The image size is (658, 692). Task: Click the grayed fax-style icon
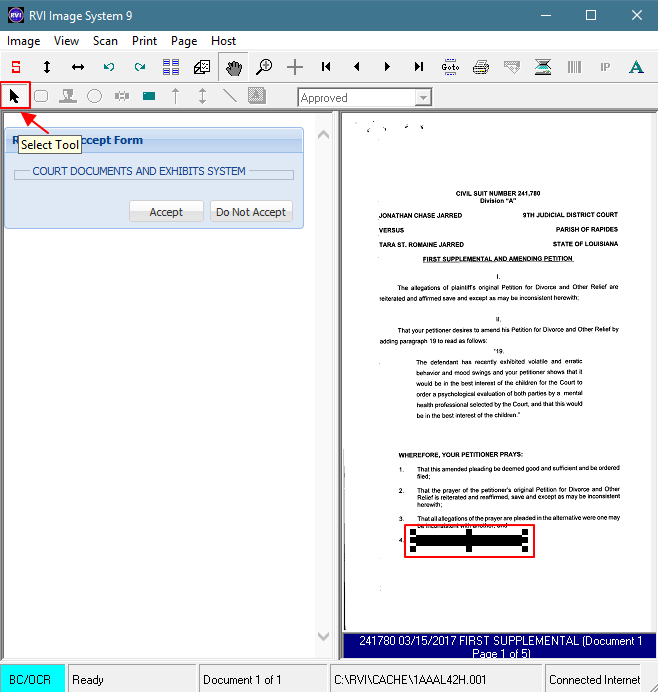(x=512, y=67)
